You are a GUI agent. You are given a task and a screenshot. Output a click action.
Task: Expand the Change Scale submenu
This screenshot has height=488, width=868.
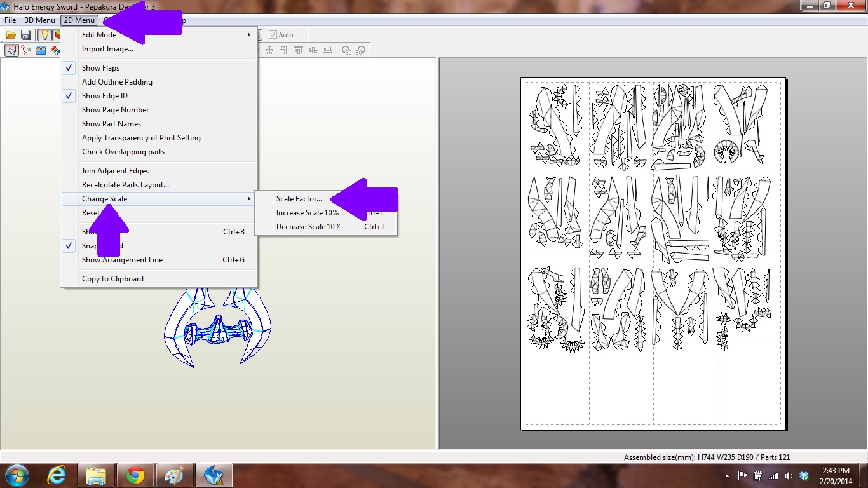click(x=159, y=199)
